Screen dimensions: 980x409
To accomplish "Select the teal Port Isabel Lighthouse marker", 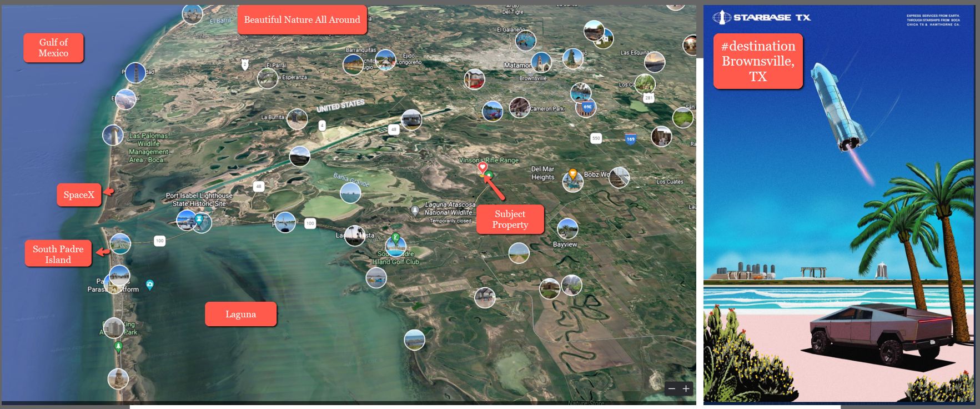I will [x=198, y=219].
